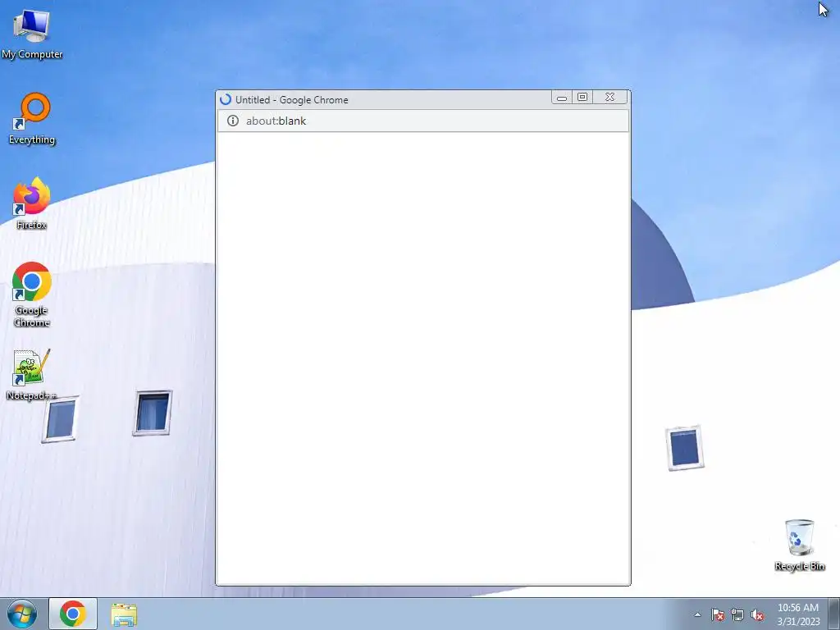Open Action Center flag icon in tray
Image resolution: width=840 pixels, height=630 pixels.
pyautogui.click(x=717, y=614)
